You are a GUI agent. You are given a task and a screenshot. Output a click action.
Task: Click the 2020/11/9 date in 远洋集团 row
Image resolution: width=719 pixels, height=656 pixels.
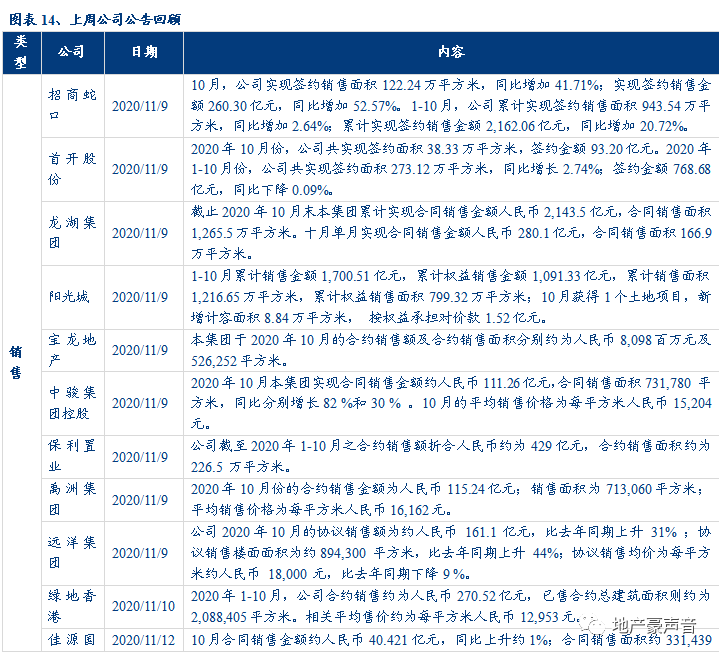click(x=140, y=553)
